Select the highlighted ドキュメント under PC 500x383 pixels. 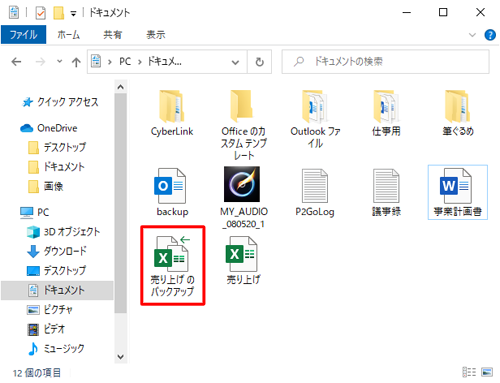pyautogui.click(x=57, y=290)
